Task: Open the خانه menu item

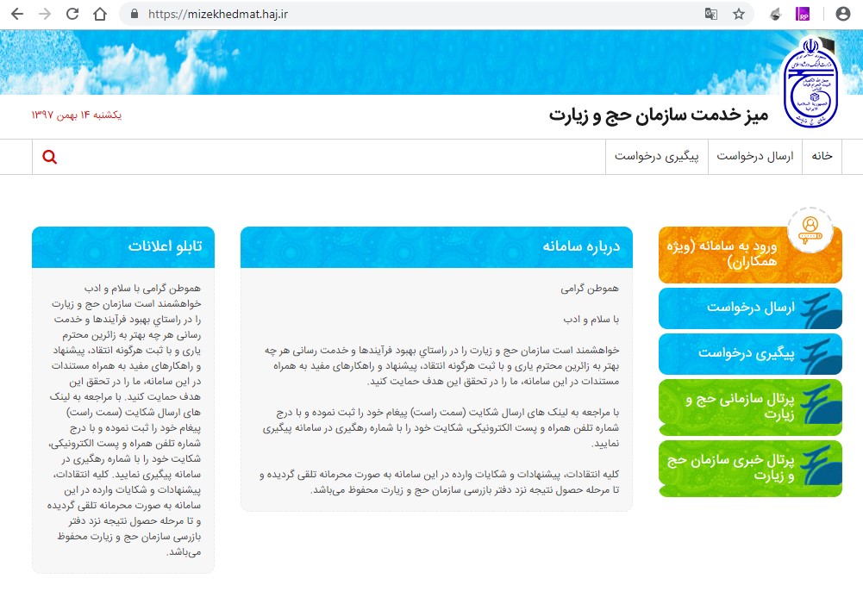Action: [x=822, y=156]
